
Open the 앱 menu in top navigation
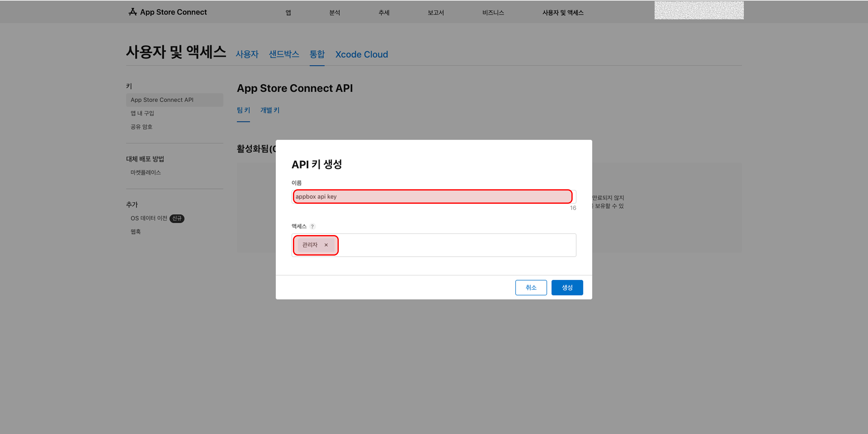pos(288,12)
